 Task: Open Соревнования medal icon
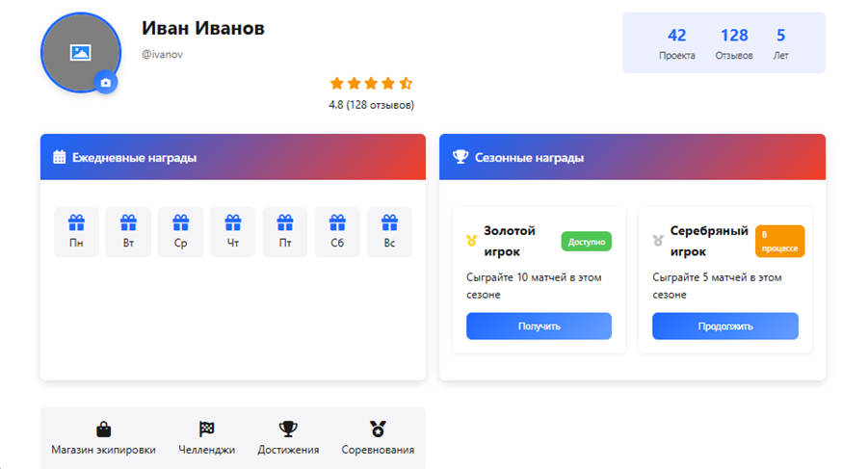click(378, 429)
